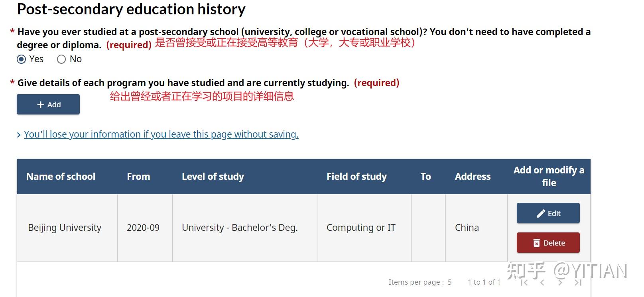Click the To column header
This screenshot has height=297, width=644.
coord(425,177)
